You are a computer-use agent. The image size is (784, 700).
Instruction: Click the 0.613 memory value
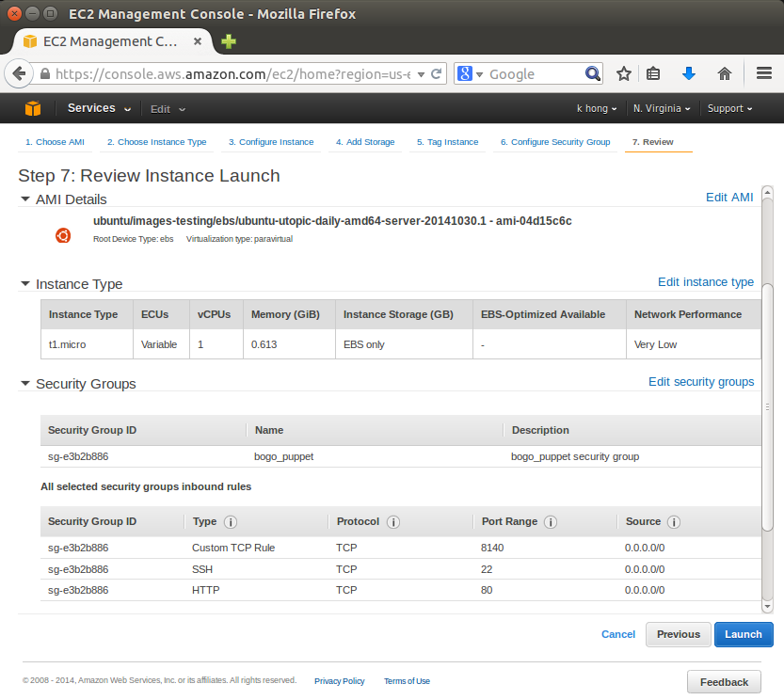(x=264, y=344)
